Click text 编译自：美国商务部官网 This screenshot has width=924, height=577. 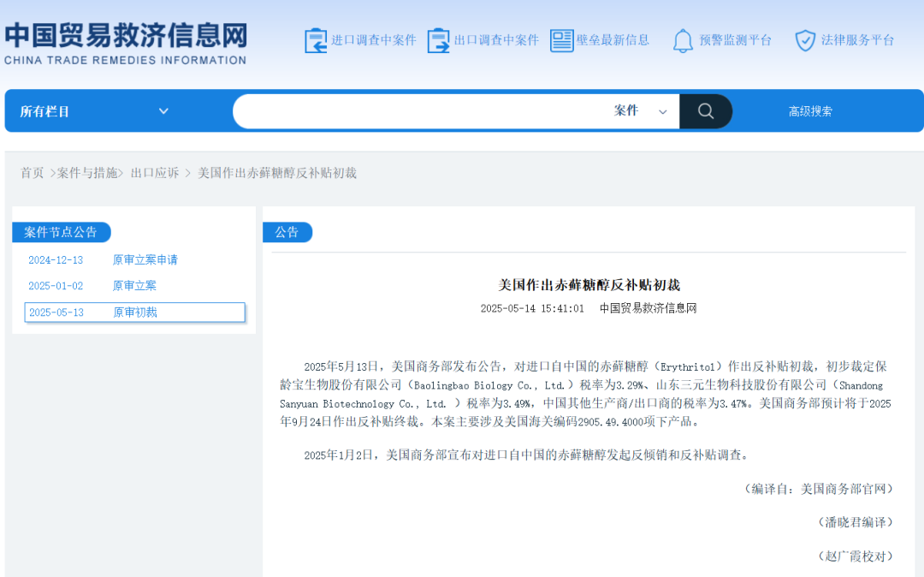point(819,489)
